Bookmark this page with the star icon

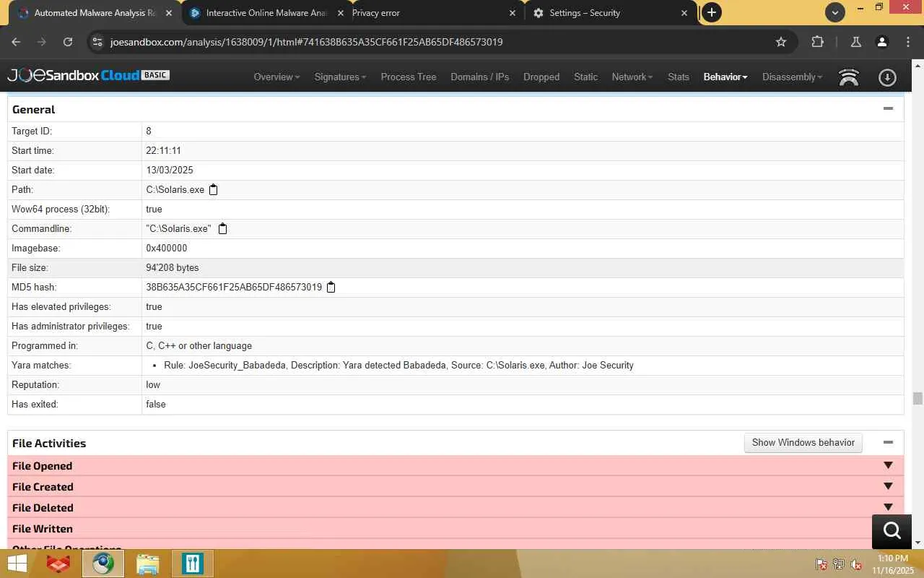click(x=781, y=42)
